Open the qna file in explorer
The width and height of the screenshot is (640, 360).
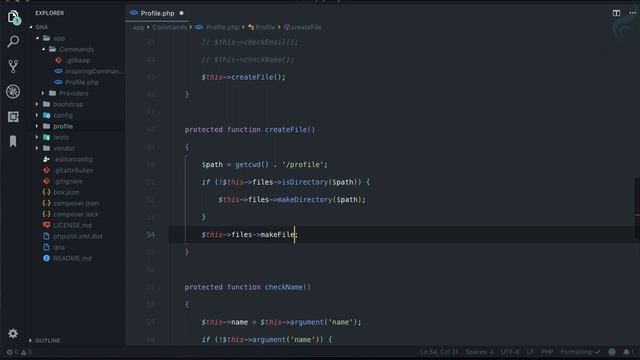click(x=59, y=247)
